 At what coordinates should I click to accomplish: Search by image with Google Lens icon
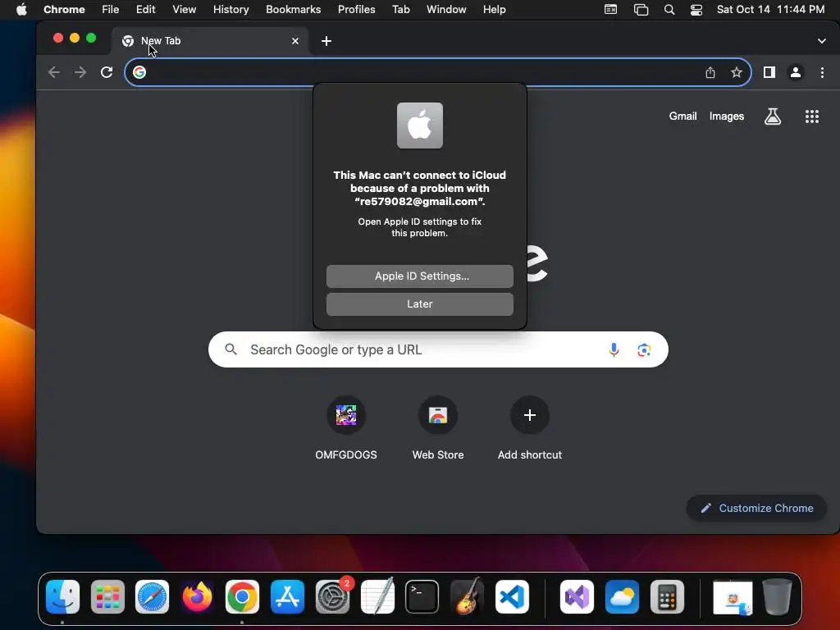(x=644, y=349)
